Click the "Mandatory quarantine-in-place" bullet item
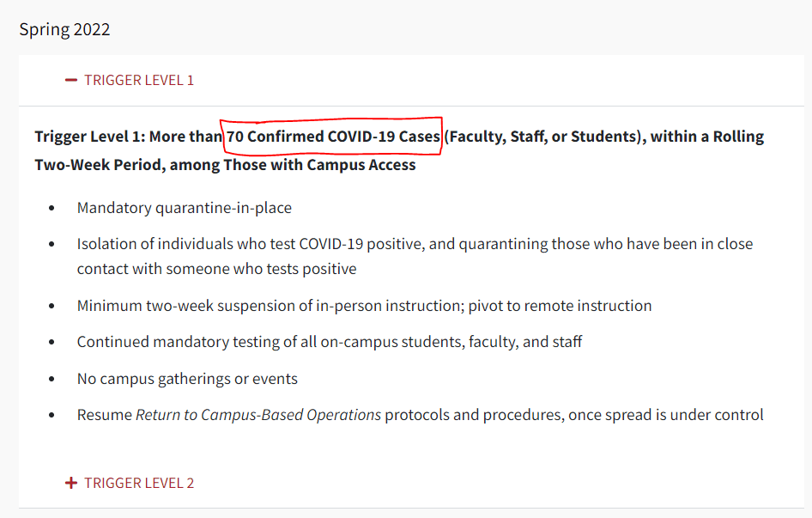Screen dimensions: 812x518 pos(184,208)
